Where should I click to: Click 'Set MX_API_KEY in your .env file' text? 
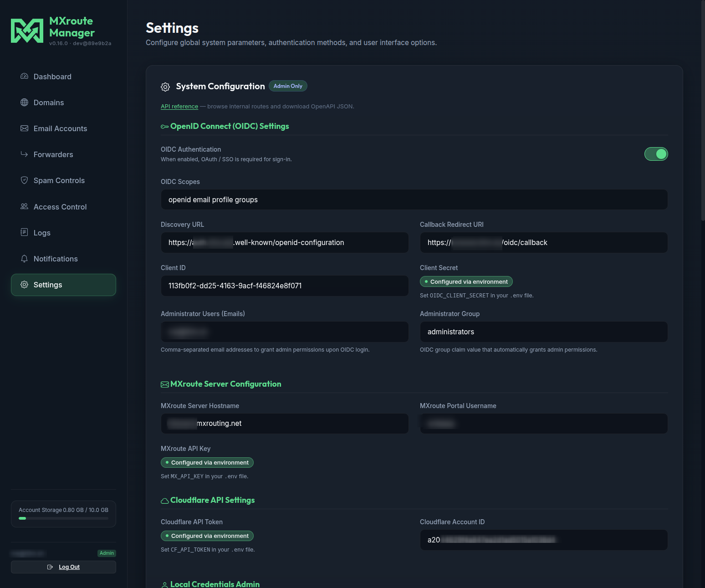[204, 476]
